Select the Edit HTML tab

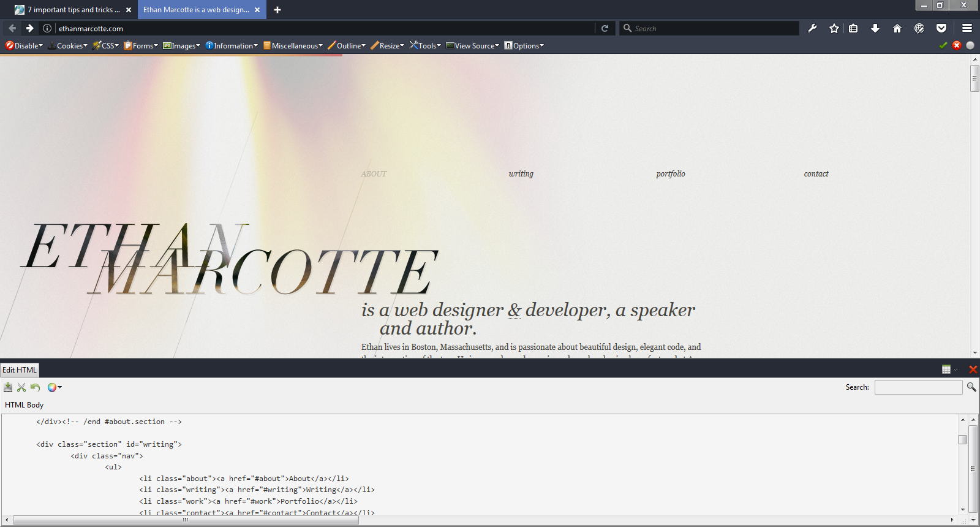tap(20, 370)
